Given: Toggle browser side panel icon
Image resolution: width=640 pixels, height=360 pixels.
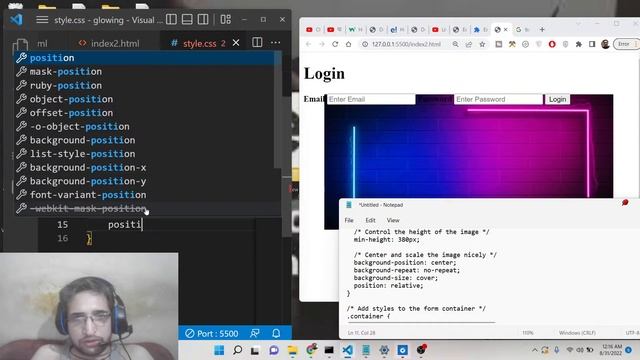Looking at the screenshot, I should (592, 44).
